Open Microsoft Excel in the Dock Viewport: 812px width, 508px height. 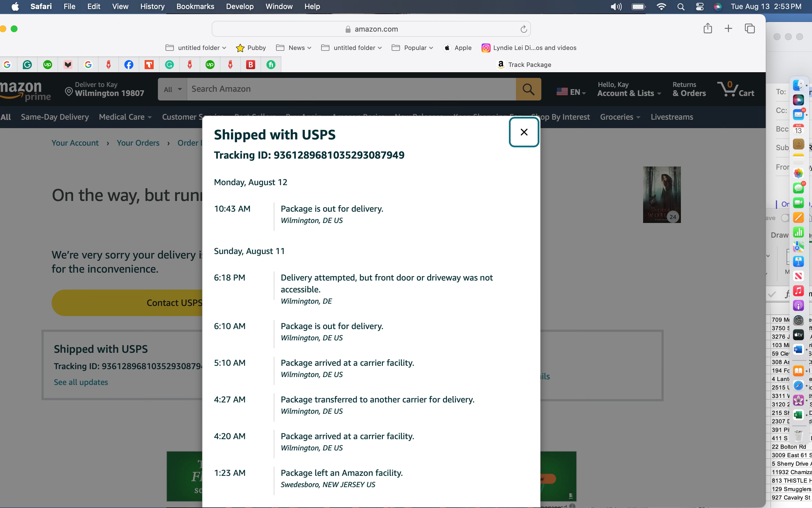(798, 415)
